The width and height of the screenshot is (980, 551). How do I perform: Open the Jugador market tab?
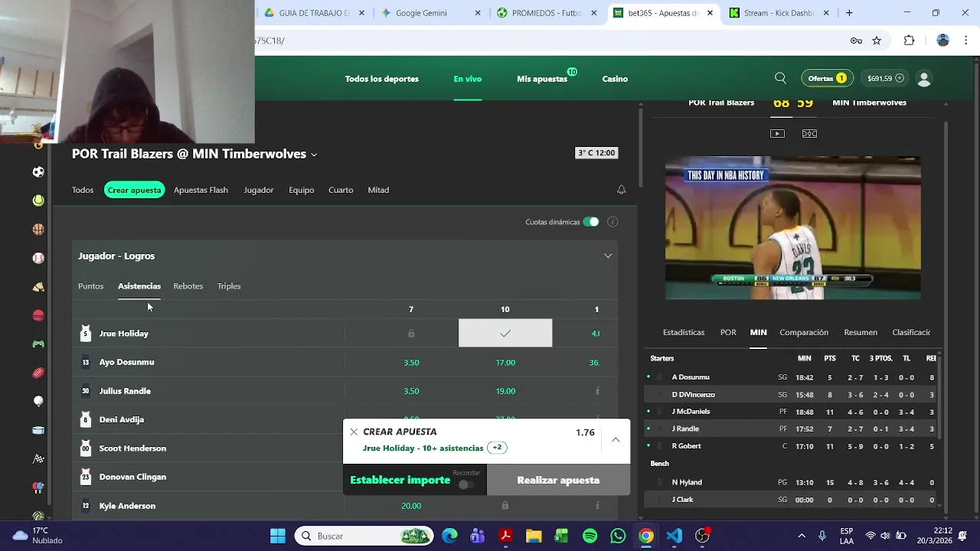point(259,190)
